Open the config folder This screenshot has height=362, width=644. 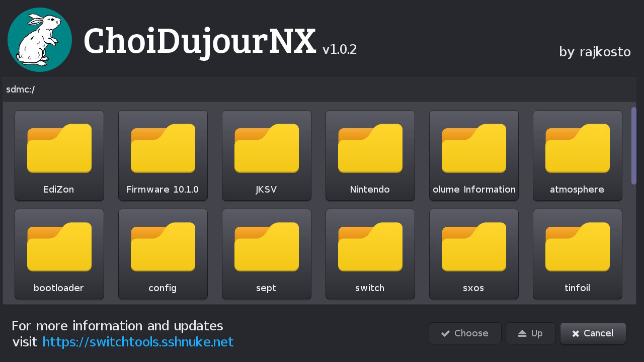[x=163, y=254]
